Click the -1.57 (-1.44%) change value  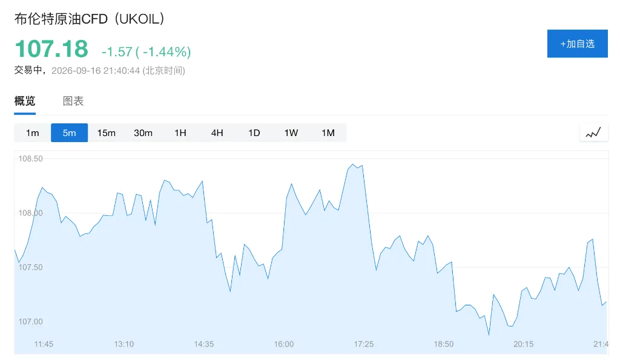[x=147, y=52]
